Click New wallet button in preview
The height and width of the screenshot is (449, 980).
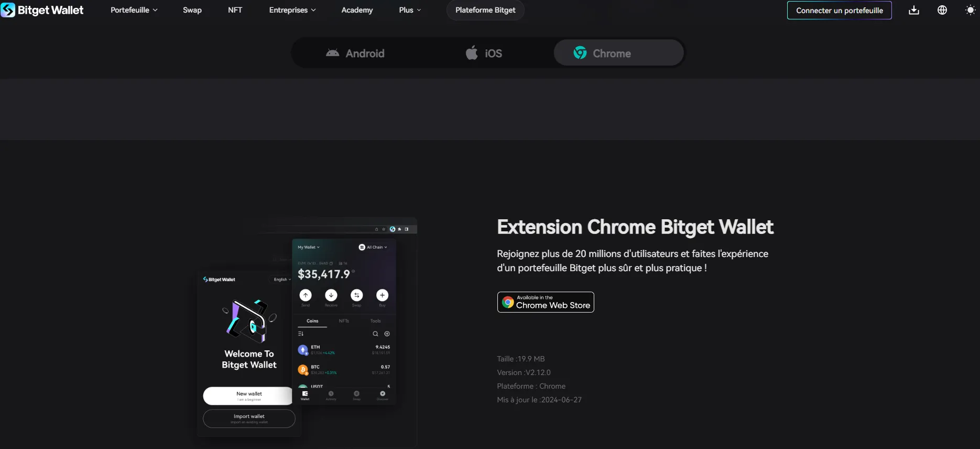tap(249, 396)
